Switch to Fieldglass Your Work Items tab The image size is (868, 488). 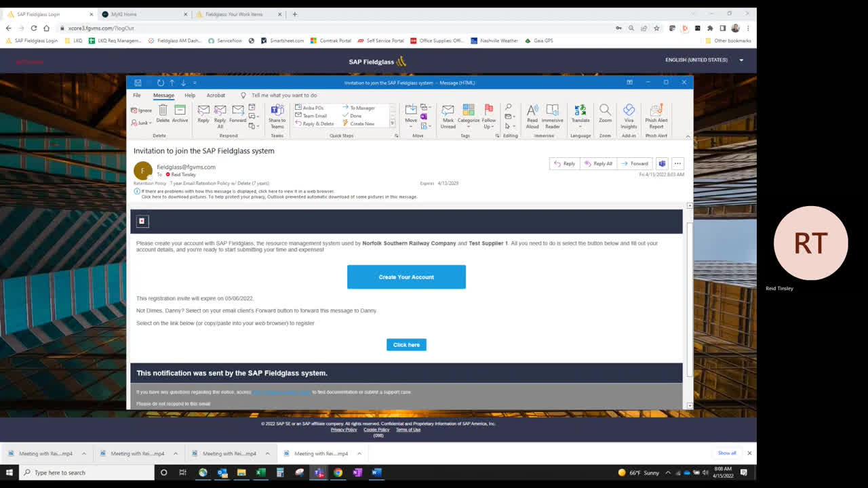coord(239,14)
